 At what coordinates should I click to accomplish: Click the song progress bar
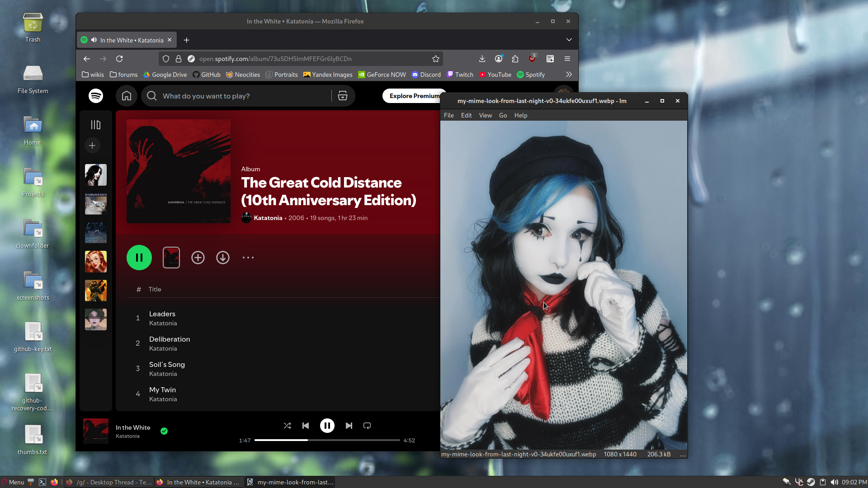click(x=326, y=440)
